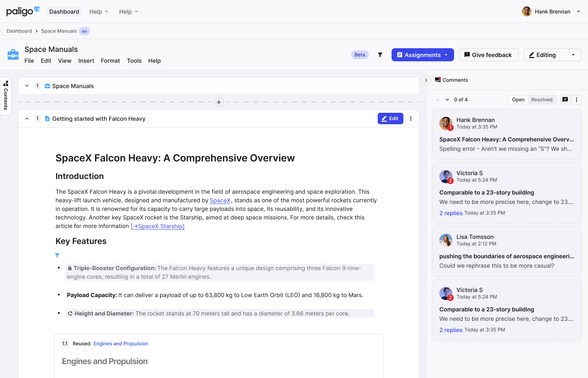This screenshot has width=588, height=378.
Task: Click the Space Manuals briefcase icon
Action: coord(13,54)
